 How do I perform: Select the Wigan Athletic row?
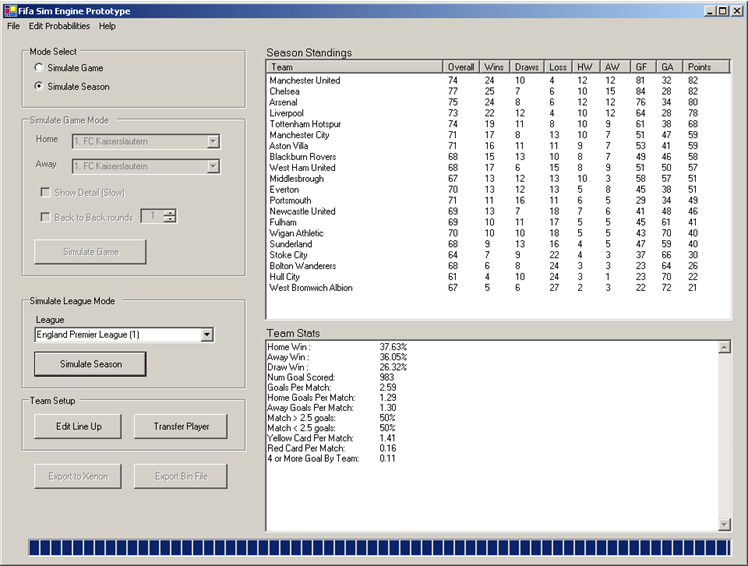pyautogui.click(x=498, y=233)
